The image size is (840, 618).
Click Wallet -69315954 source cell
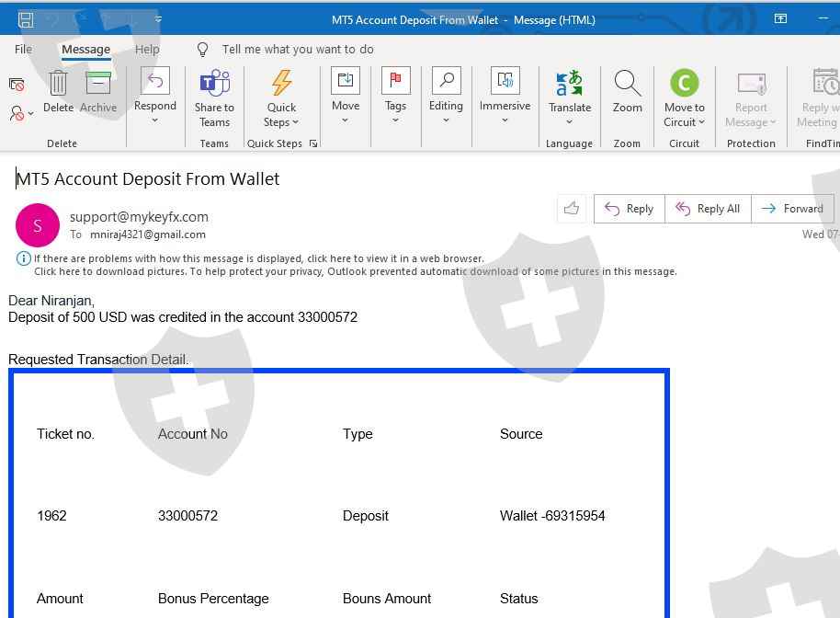552,516
